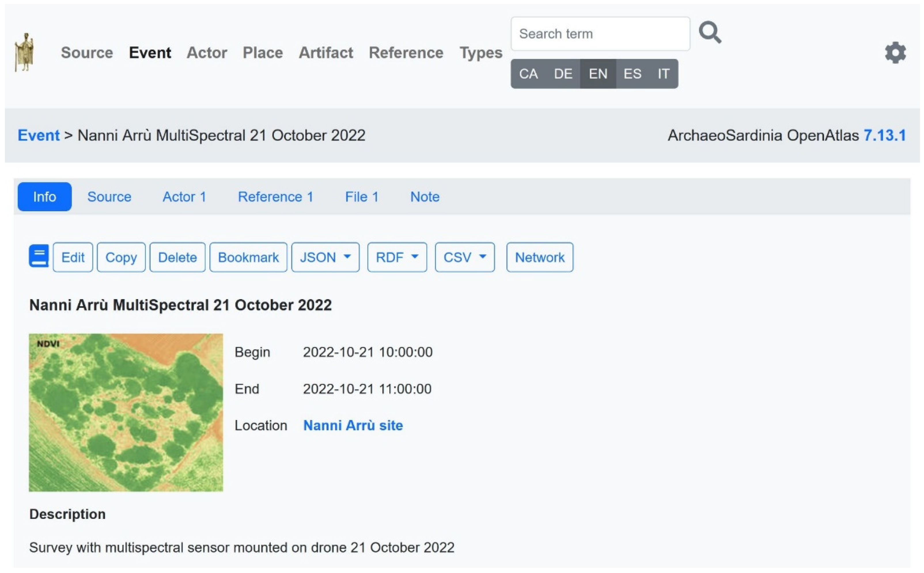The image size is (924, 573).
Task: Click the NDVI image thumbnail
Action: [126, 412]
